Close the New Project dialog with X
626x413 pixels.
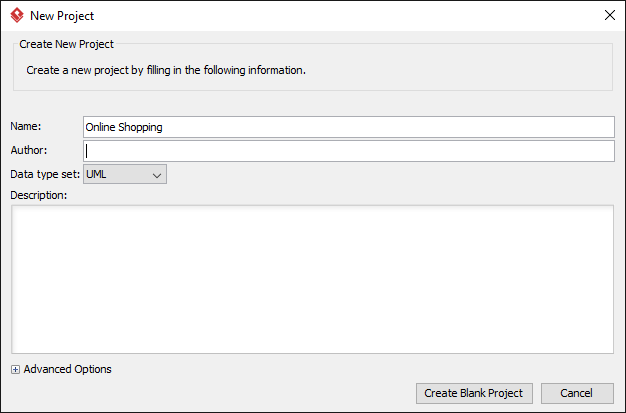click(610, 15)
